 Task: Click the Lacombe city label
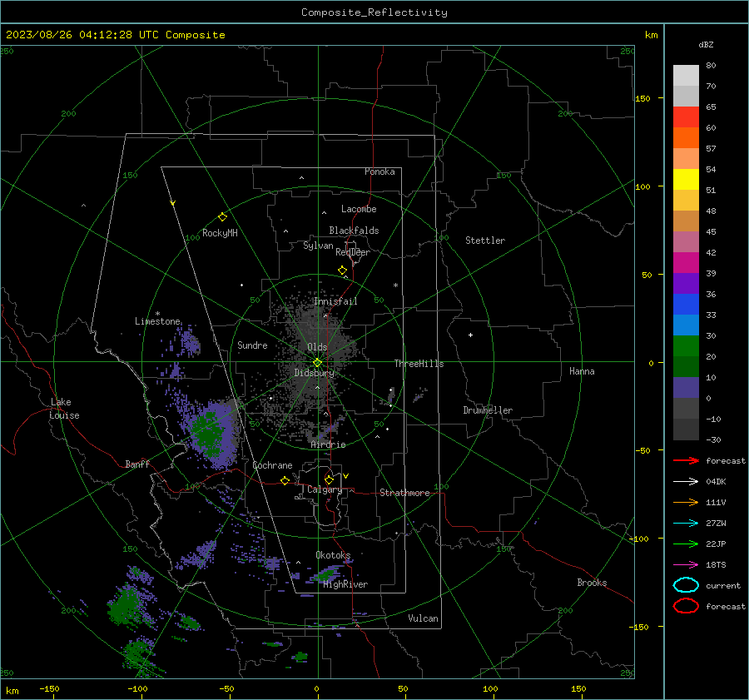tap(359, 209)
